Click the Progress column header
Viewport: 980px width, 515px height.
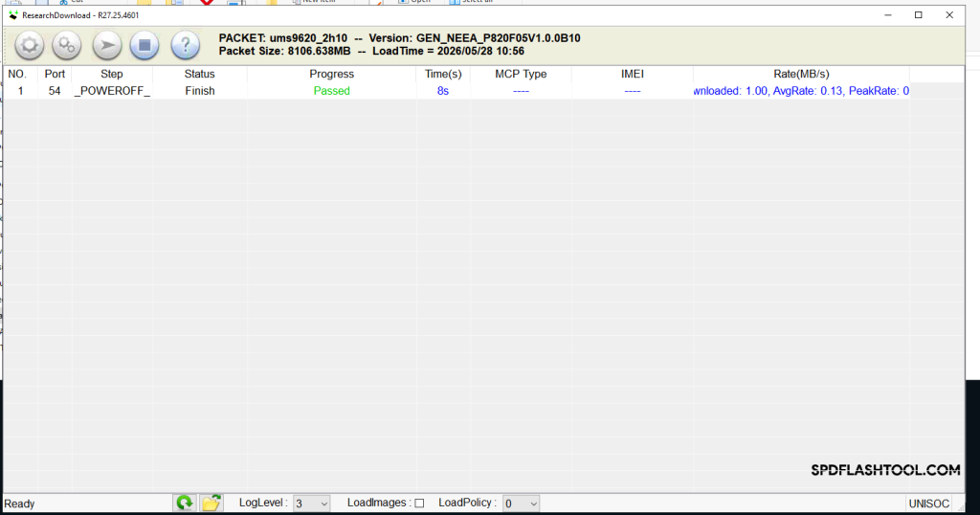331,74
